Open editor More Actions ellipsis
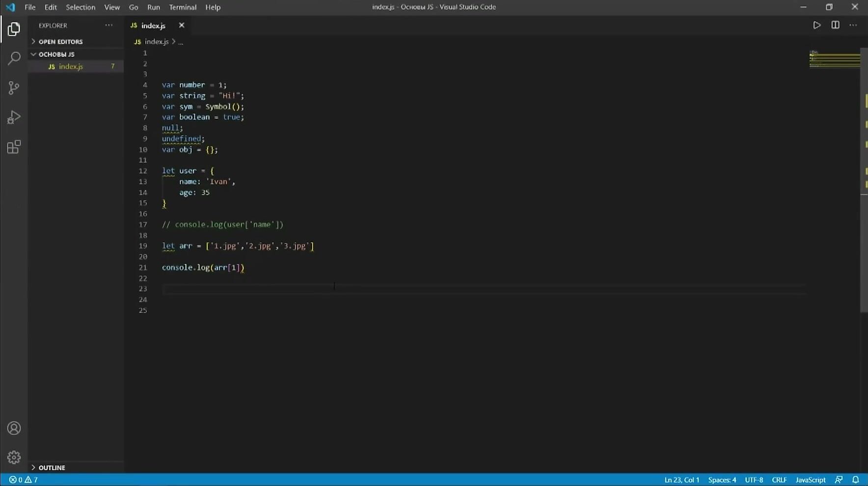The width and height of the screenshot is (868, 486). click(x=853, y=25)
